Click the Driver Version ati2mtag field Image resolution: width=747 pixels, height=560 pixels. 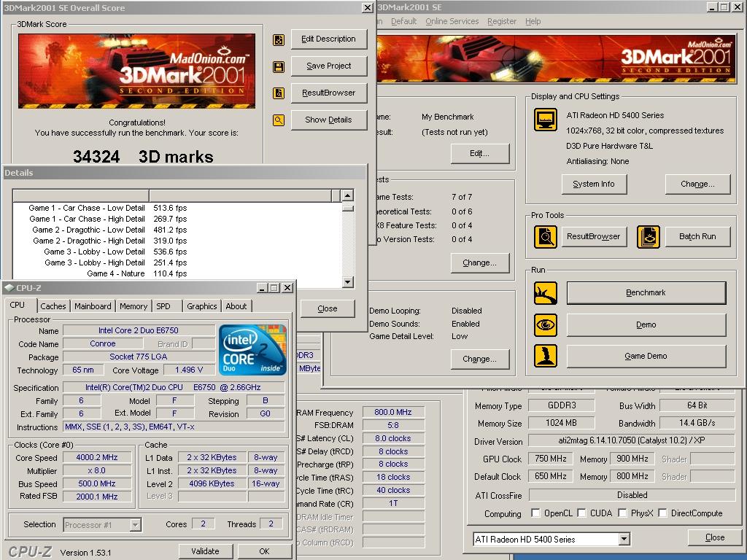pyautogui.click(x=632, y=440)
